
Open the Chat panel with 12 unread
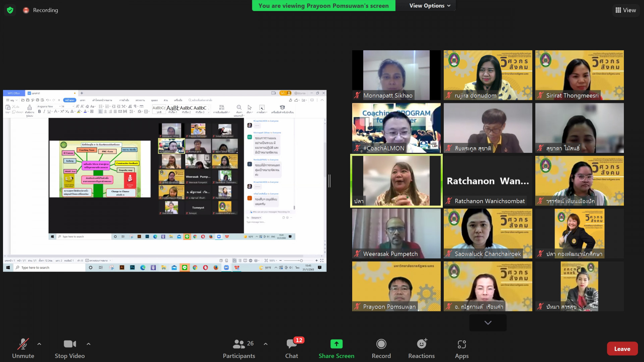pyautogui.click(x=291, y=349)
